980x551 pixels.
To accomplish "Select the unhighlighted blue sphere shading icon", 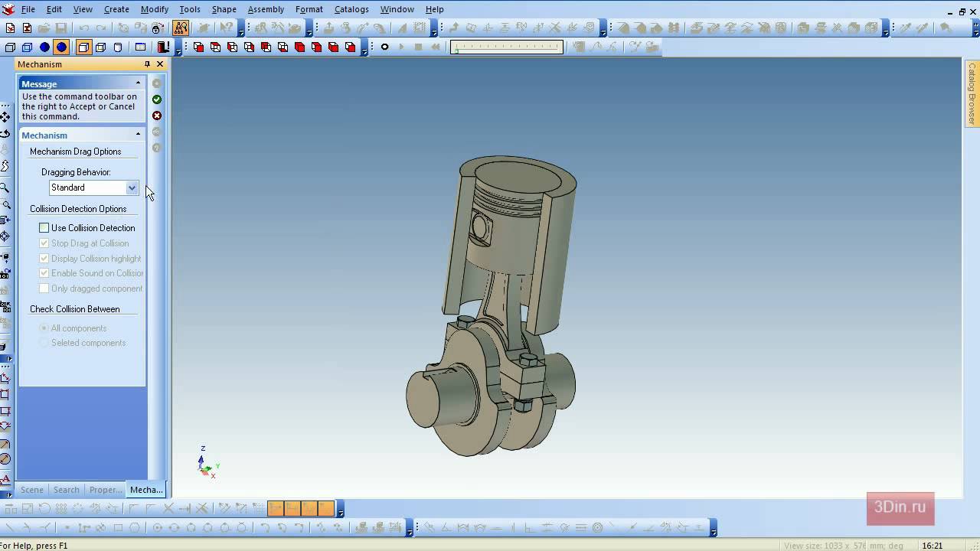I will click(44, 47).
